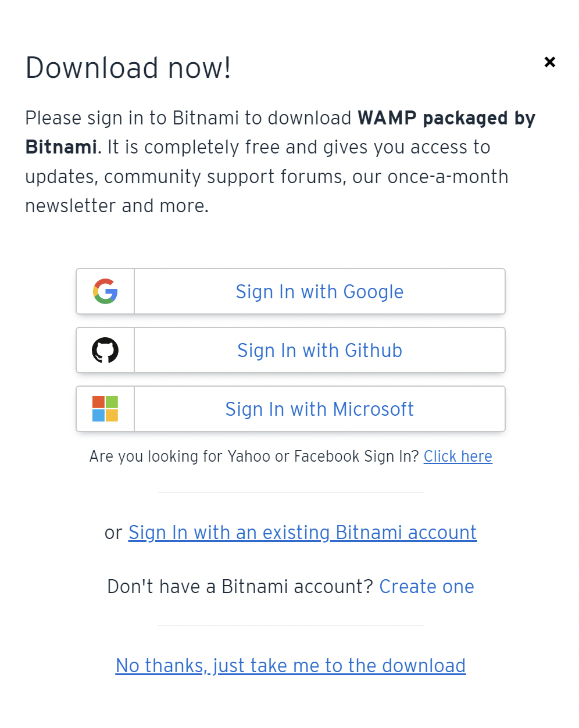This screenshot has height=728, width=579.
Task: Click the divider line below Yahoo/Facebook prompt
Action: 290,493
